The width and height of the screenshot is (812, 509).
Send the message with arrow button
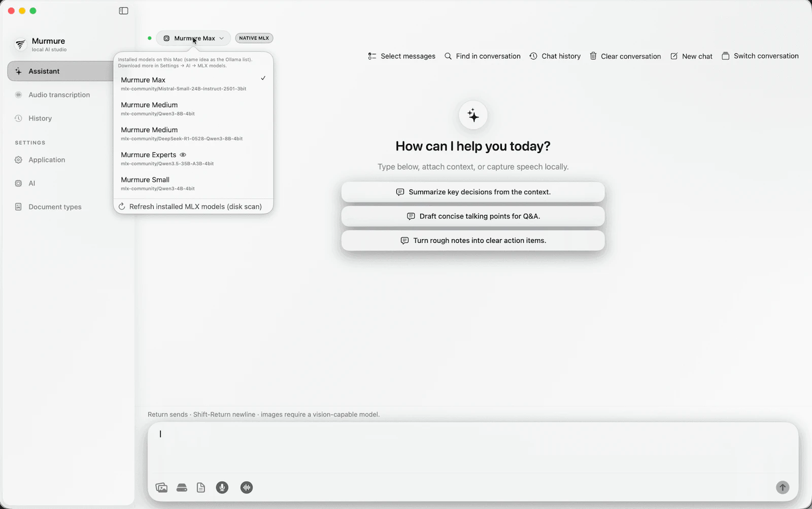(783, 488)
